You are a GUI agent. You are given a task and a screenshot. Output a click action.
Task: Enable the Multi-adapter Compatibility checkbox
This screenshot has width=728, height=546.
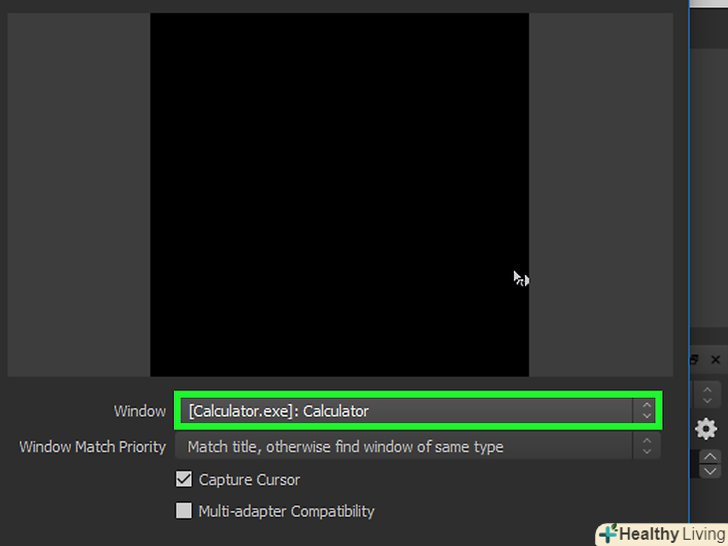pos(183,510)
